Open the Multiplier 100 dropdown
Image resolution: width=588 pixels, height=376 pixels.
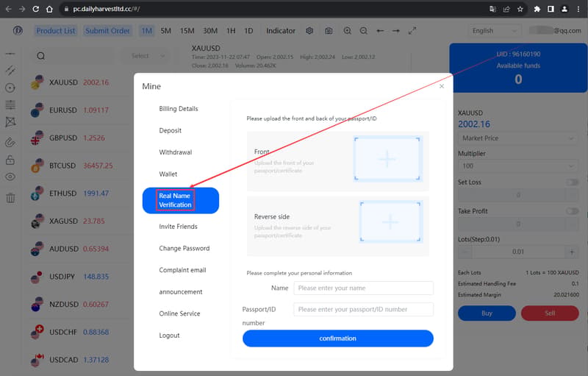(x=517, y=166)
